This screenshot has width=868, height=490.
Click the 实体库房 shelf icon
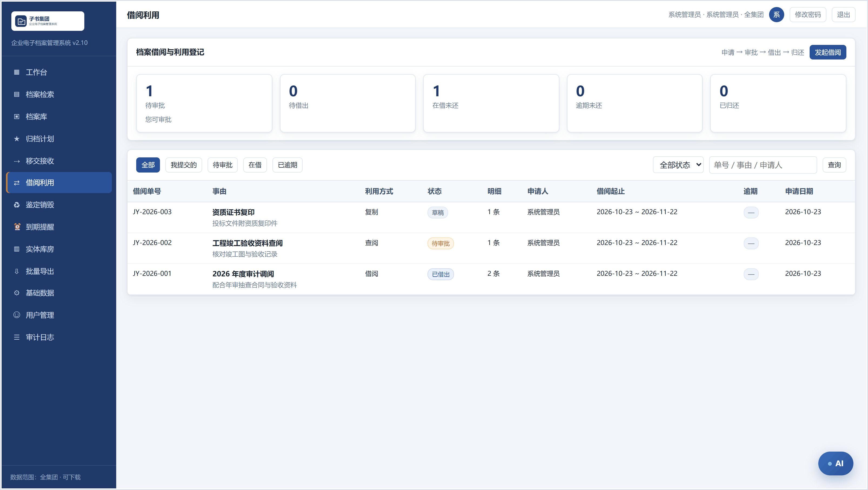pos(16,249)
